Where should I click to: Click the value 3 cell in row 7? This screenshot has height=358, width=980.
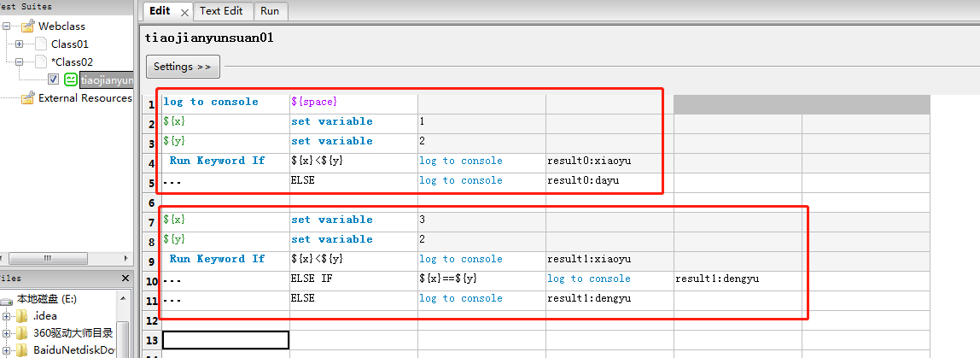tap(481, 221)
